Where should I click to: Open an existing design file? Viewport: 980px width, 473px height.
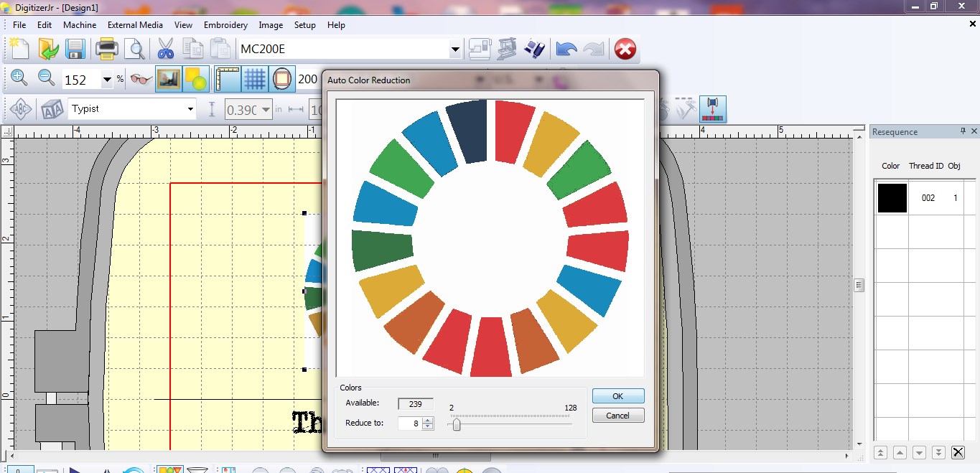[48, 50]
